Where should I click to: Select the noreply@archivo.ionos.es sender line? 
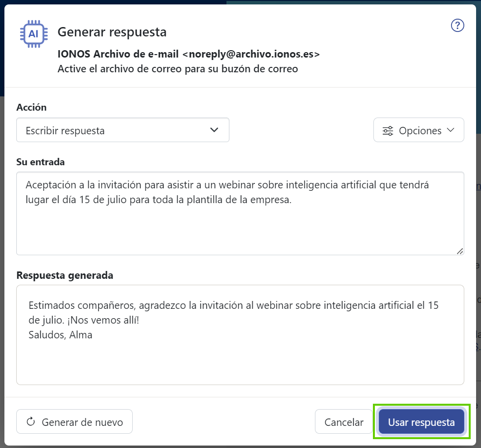pyautogui.click(x=189, y=54)
